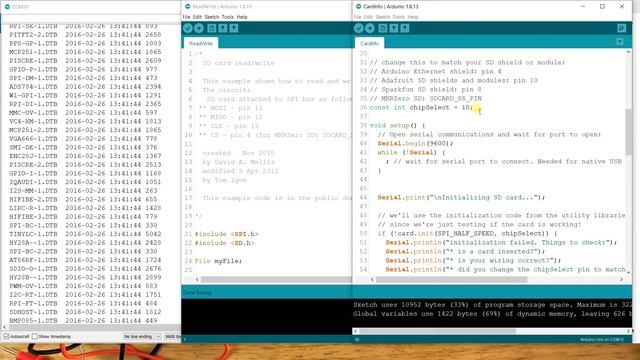Open tab options dropdown in CardInfo window
Viewport: 640px width, 360px height.
tap(620, 42)
